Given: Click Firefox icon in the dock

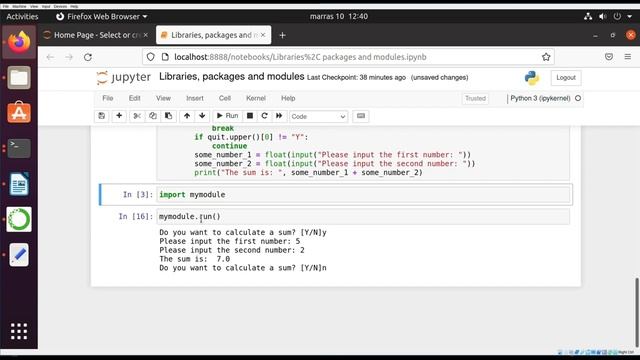Looking at the screenshot, I should click(x=19, y=42).
